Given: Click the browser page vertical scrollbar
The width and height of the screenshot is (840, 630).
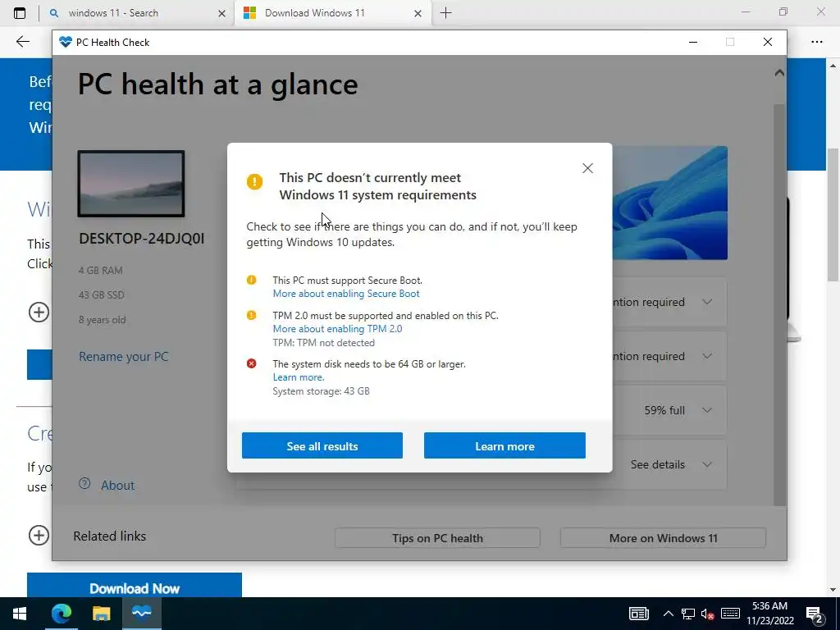Looking at the screenshot, I should click(x=833, y=214).
